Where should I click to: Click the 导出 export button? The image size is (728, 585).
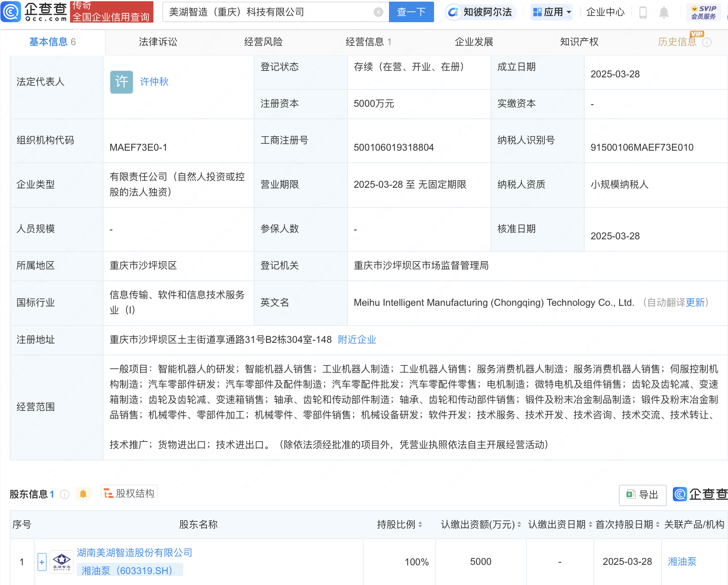click(643, 495)
